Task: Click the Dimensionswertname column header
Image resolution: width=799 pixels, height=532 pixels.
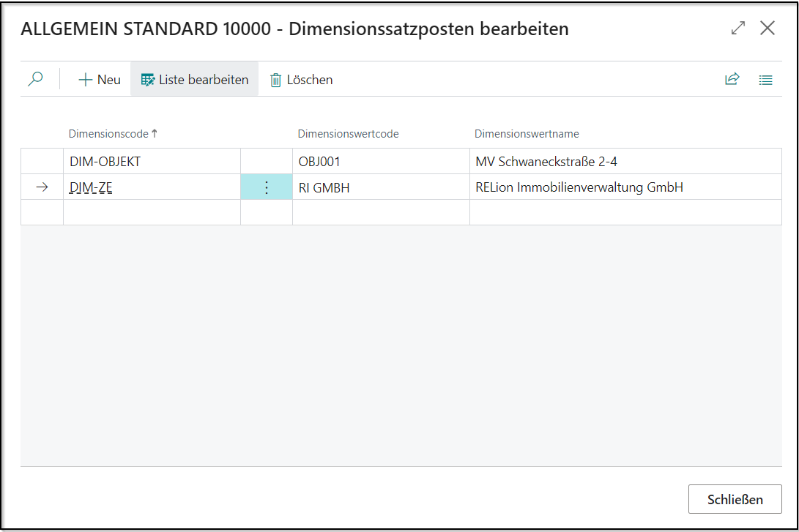Action: pos(525,133)
